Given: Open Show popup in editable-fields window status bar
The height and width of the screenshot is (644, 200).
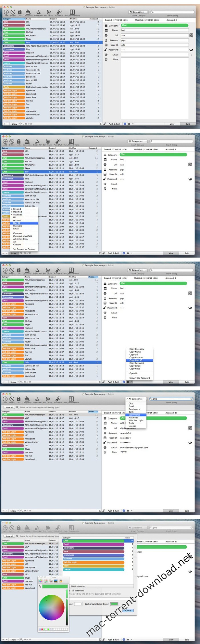Looking at the screenshot, I should 15,124.
